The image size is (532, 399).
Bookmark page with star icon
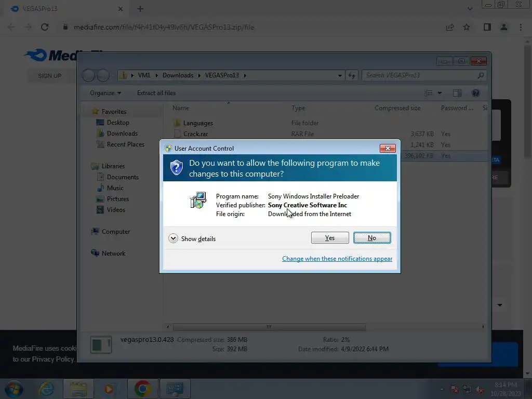point(467,27)
